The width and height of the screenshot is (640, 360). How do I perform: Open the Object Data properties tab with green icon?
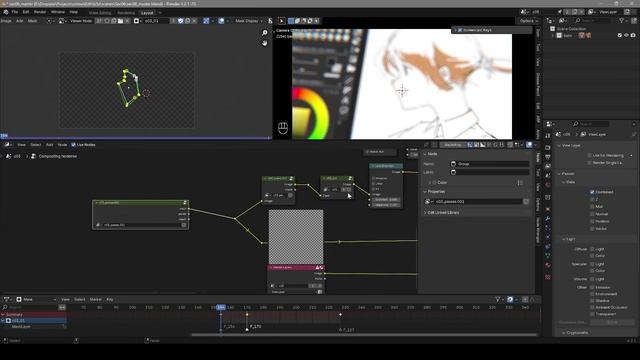click(x=547, y=256)
